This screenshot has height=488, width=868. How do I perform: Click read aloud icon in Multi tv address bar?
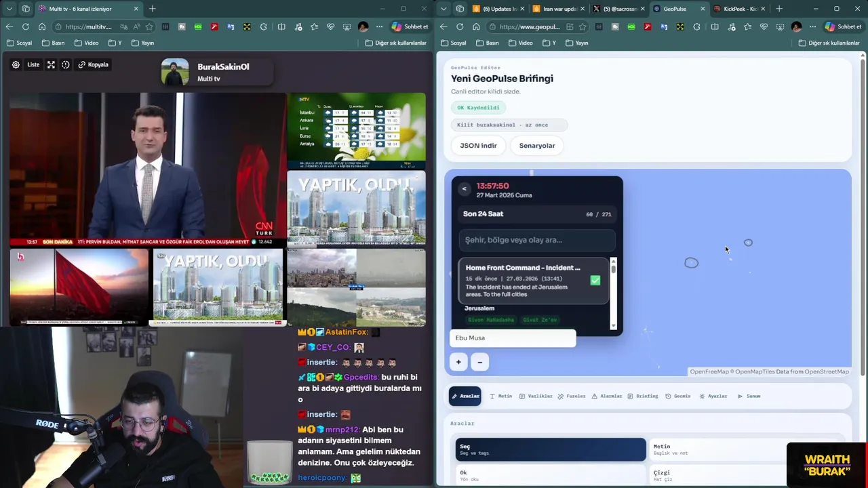[x=136, y=26]
